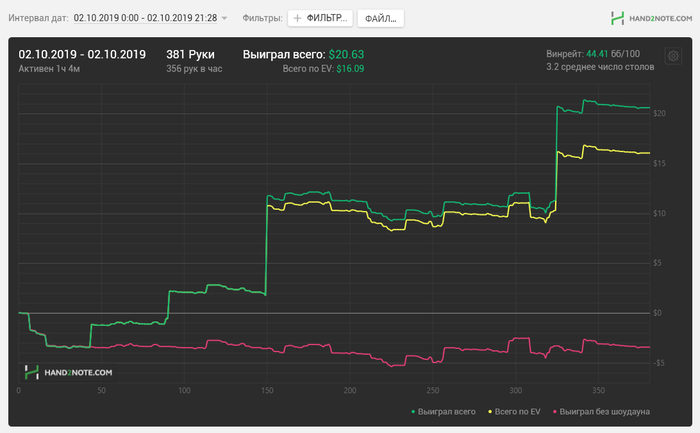Image resolution: width=700 pixels, height=433 pixels.
Task: Click the 100 x-axis label
Action: coord(184,391)
